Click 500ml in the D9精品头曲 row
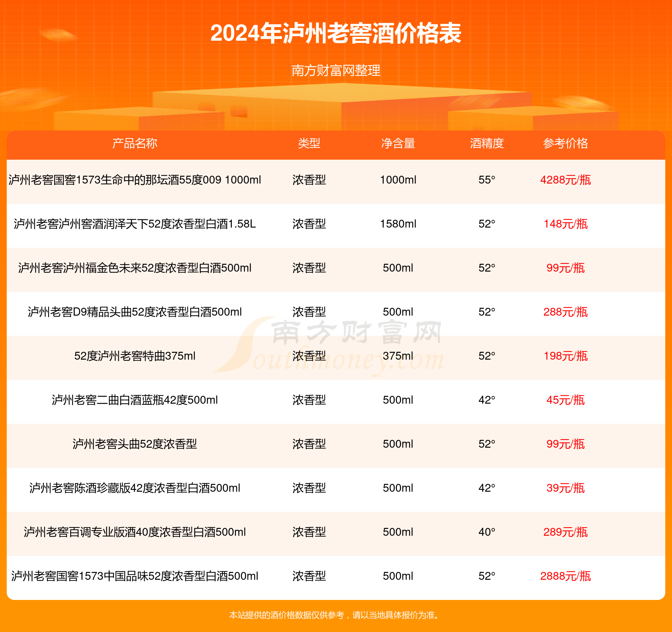Viewport: 672px width, 632px height. (x=398, y=312)
